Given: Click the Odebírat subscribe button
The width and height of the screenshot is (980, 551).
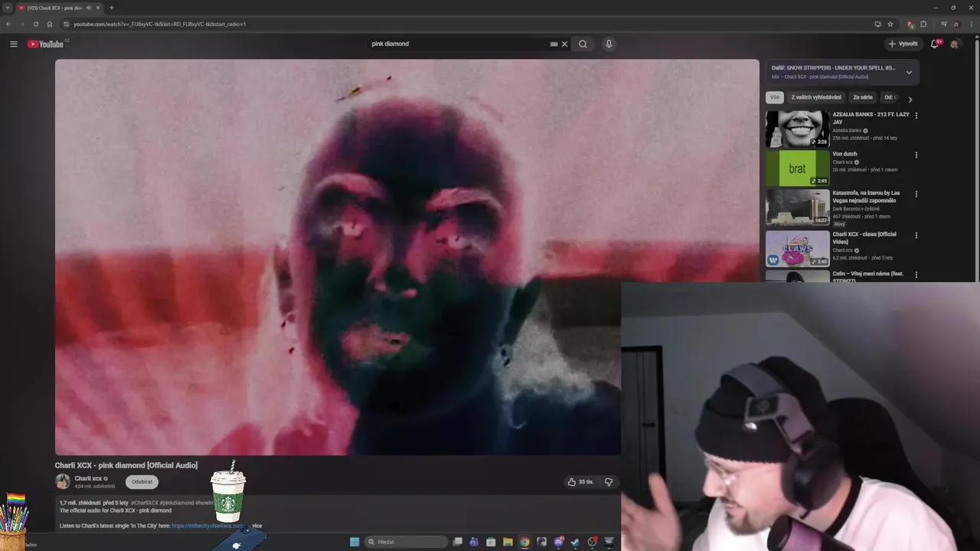Looking at the screenshot, I should tap(142, 482).
